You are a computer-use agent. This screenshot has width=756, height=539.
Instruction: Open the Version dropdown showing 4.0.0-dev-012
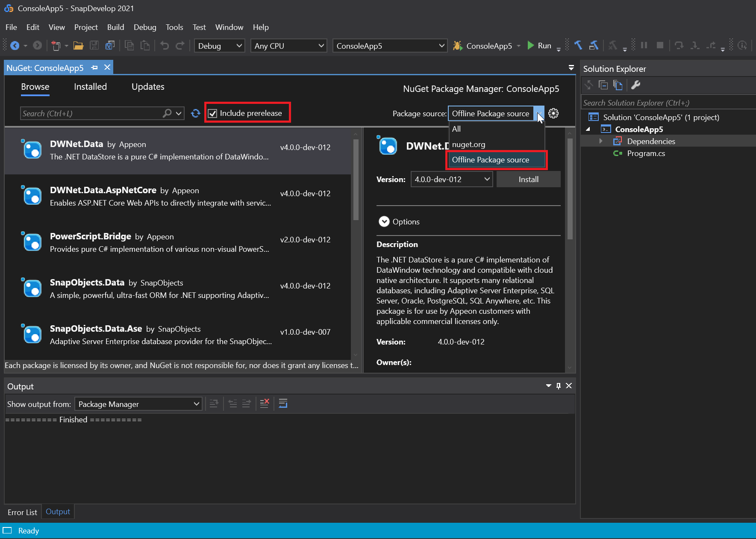[486, 179]
